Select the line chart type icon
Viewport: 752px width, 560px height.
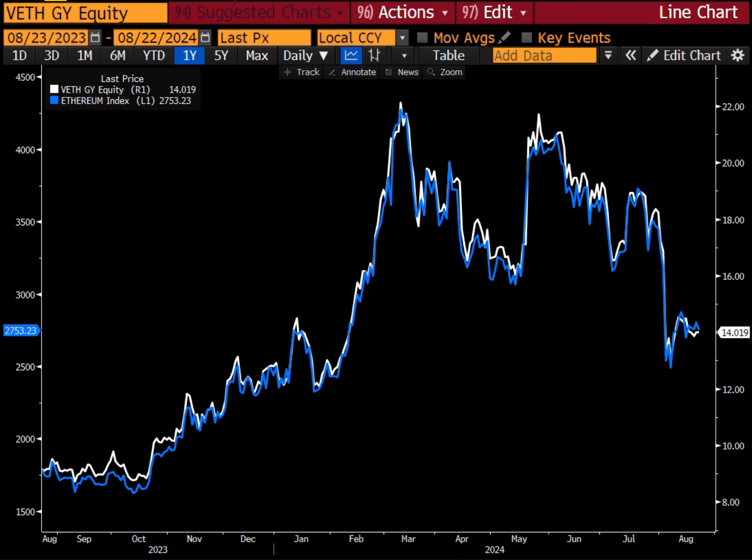pyautogui.click(x=351, y=55)
